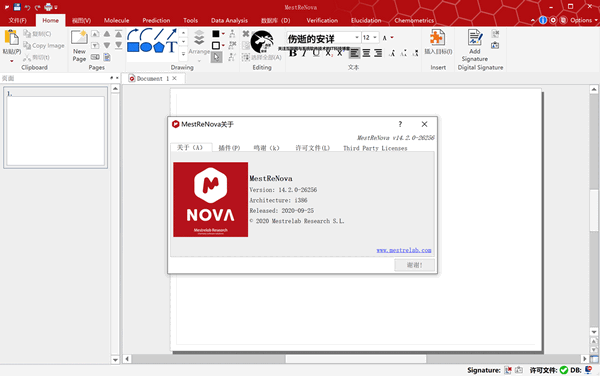Toggle italic text formatting
This screenshot has width=600, height=376.
[304, 53]
